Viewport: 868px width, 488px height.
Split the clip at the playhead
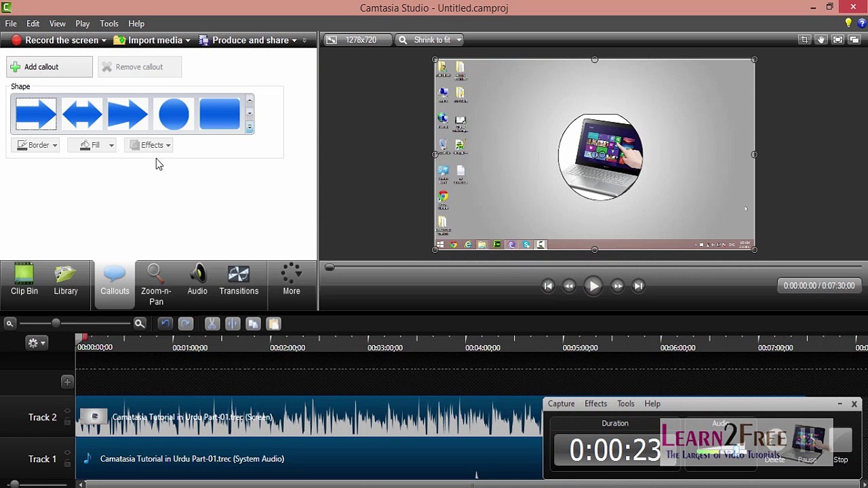232,324
